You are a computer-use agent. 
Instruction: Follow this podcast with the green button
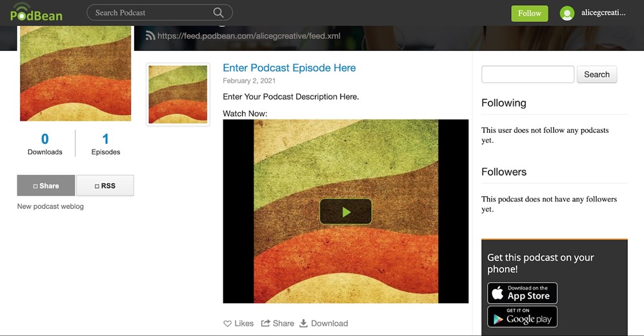click(x=529, y=13)
